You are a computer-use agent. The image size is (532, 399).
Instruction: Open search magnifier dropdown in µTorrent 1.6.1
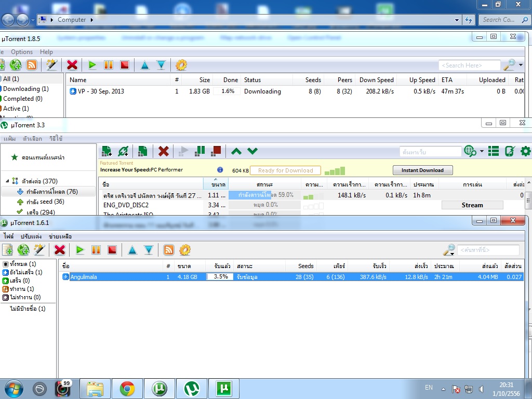point(449,250)
